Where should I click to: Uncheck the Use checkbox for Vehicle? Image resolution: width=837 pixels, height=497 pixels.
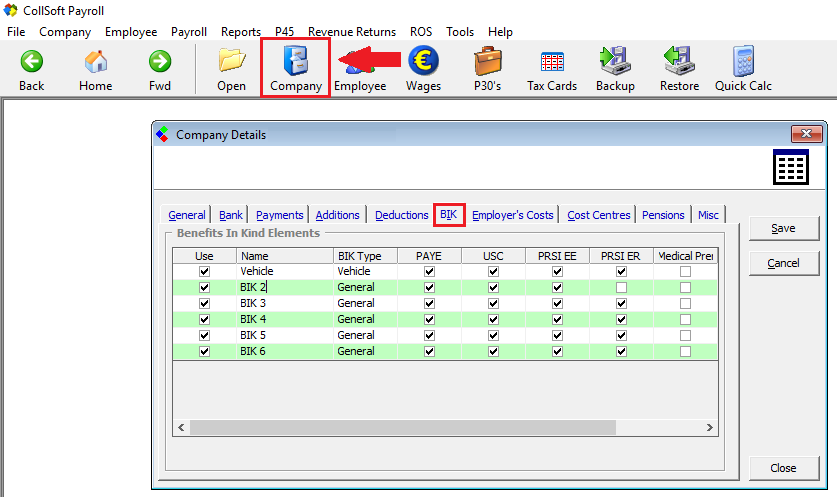pyautogui.click(x=205, y=271)
